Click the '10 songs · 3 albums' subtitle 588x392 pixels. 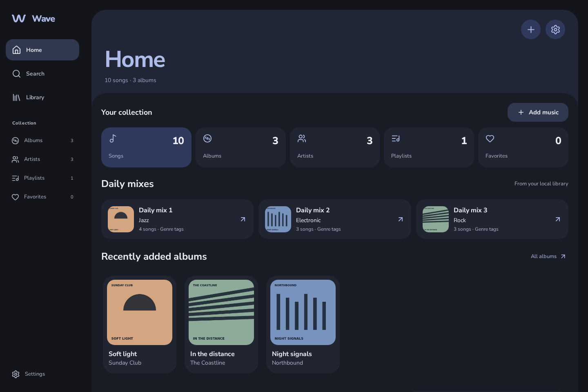click(x=130, y=80)
